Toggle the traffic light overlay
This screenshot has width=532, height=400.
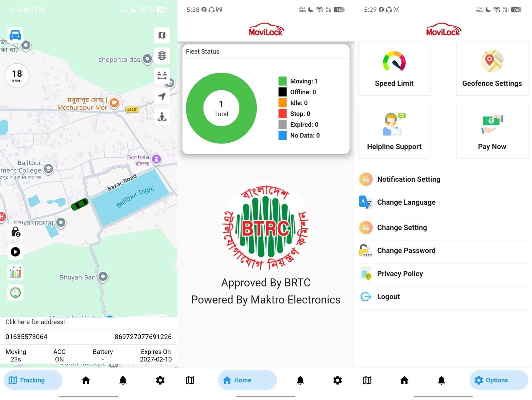pyautogui.click(x=162, y=55)
